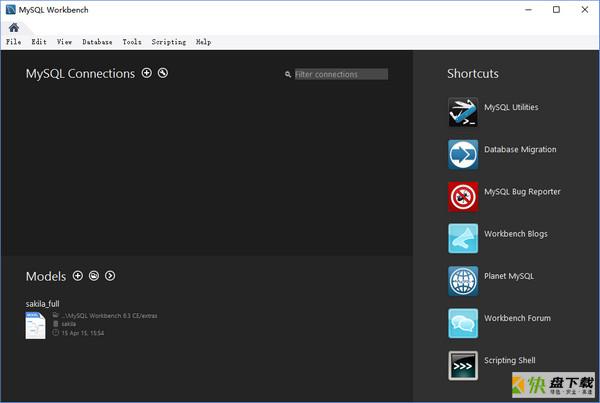Open the MySQL Bug Reporter icon
The height and width of the screenshot is (403, 600).
[463, 196]
